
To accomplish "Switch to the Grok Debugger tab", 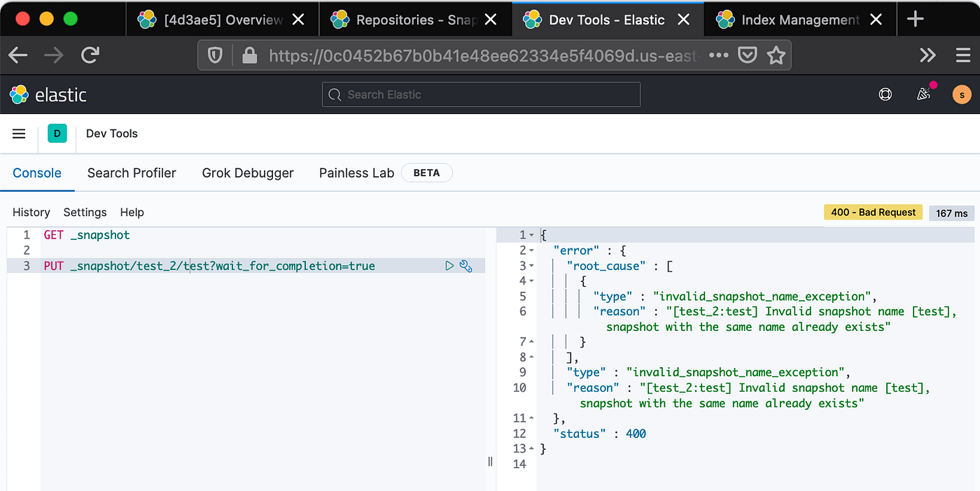I will [x=248, y=173].
